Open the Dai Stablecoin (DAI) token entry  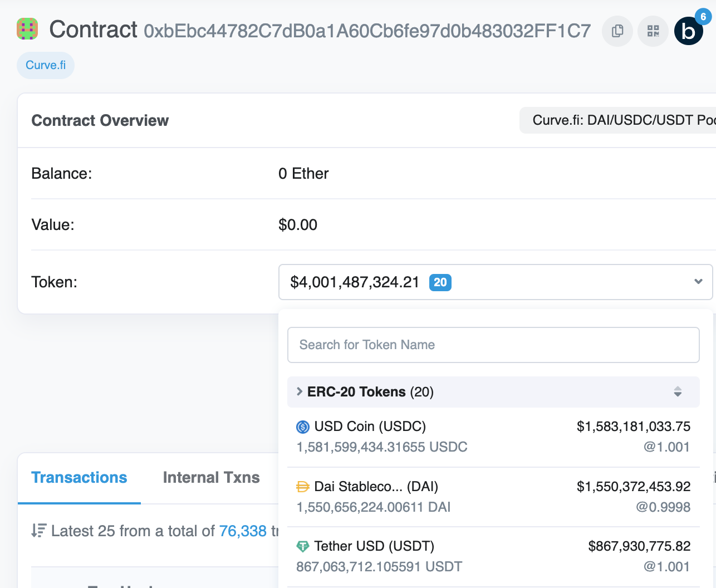click(x=493, y=497)
